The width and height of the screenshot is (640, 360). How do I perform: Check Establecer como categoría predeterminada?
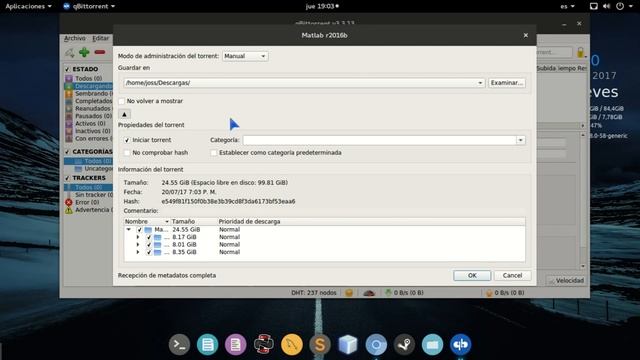pyautogui.click(x=213, y=153)
